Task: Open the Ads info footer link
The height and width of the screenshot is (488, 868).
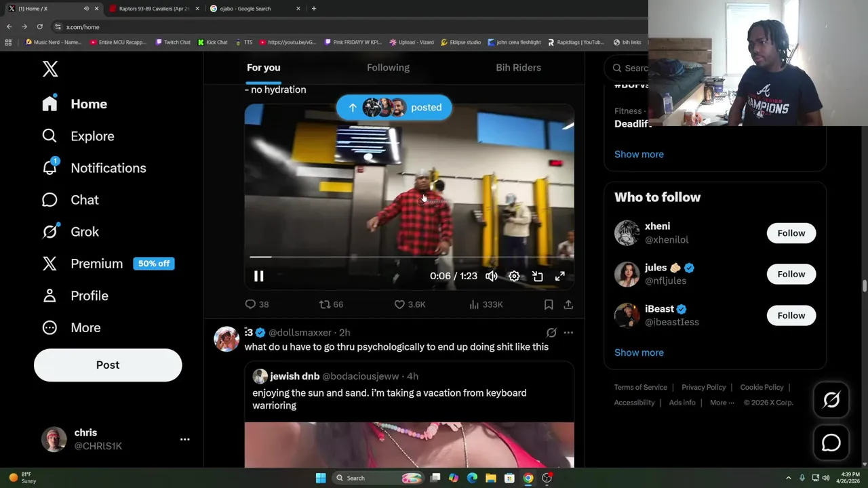Action: coord(682,403)
